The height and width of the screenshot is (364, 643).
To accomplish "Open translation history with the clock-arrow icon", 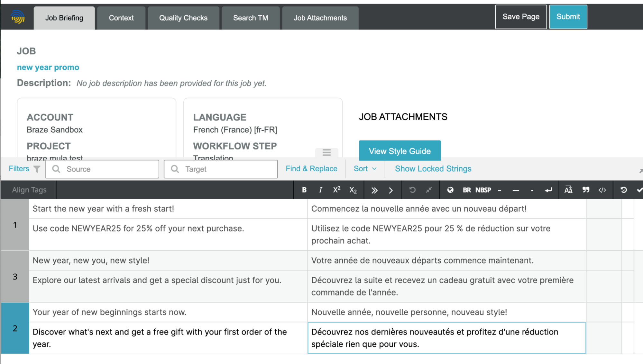I will coord(623,190).
